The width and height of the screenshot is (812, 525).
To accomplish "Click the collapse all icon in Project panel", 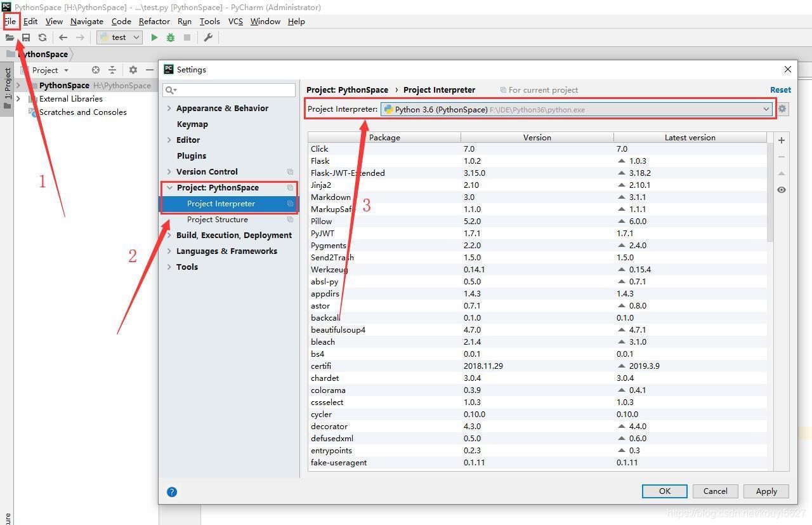I will point(112,70).
